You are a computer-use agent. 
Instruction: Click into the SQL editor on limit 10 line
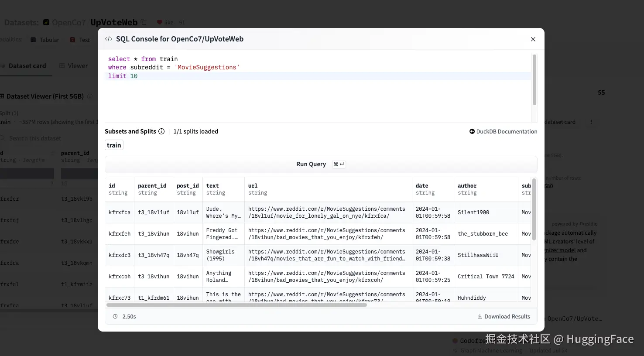(319, 76)
